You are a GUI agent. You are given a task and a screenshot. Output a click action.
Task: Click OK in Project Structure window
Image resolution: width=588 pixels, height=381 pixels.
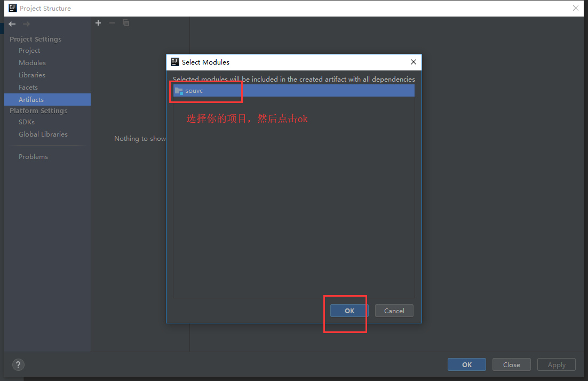(466, 364)
